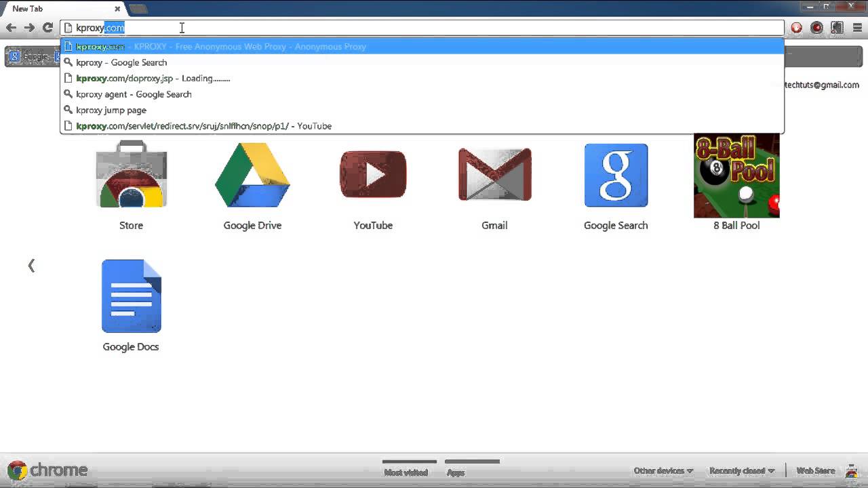This screenshot has width=868, height=488.
Task: Click the signed-in gmail.com account text
Action: point(821,85)
